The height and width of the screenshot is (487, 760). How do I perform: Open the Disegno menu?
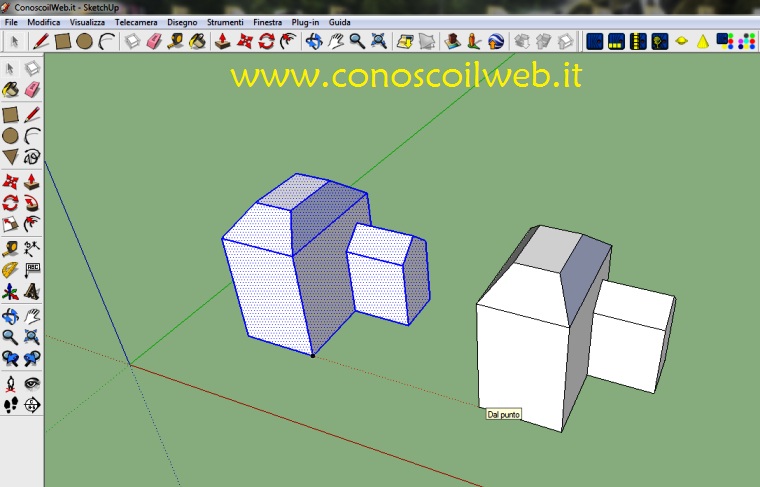(x=182, y=22)
